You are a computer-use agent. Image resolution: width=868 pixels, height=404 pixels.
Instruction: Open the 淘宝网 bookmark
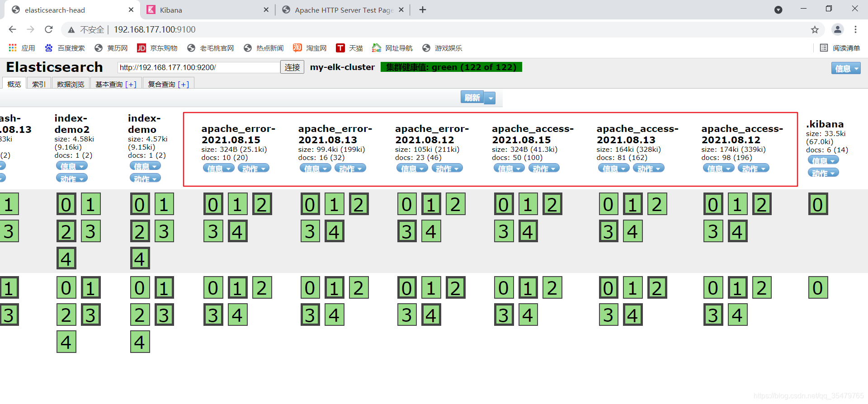point(310,48)
